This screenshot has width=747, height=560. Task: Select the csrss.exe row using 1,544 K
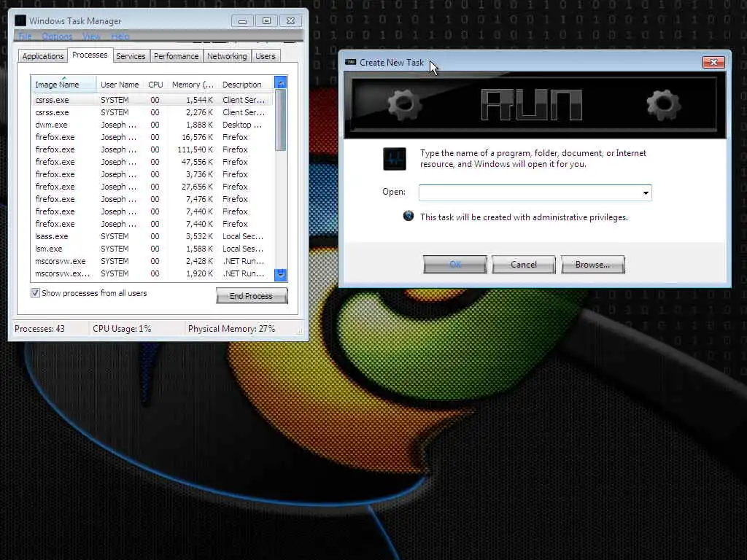coord(152,100)
